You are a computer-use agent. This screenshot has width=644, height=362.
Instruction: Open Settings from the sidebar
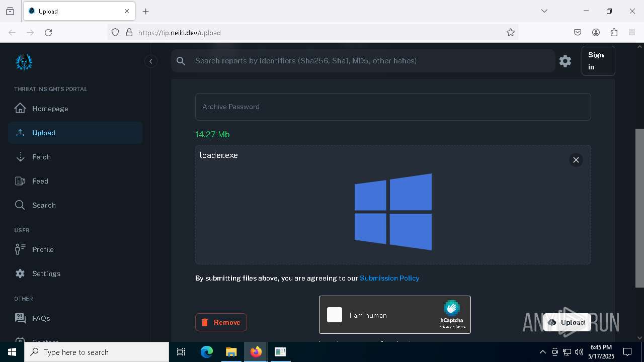tap(75, 274)
